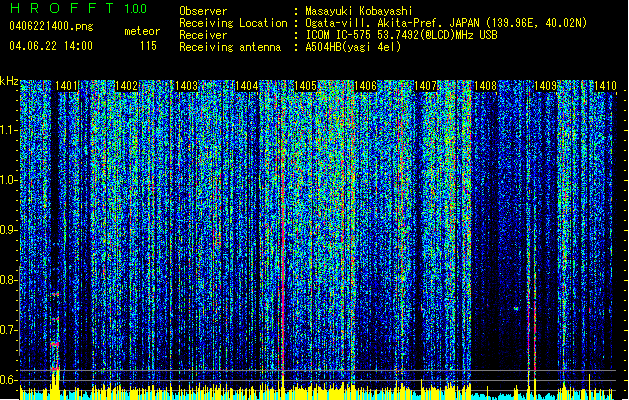Click the HROFFT 1.0.0 title text

coord(78,8)
